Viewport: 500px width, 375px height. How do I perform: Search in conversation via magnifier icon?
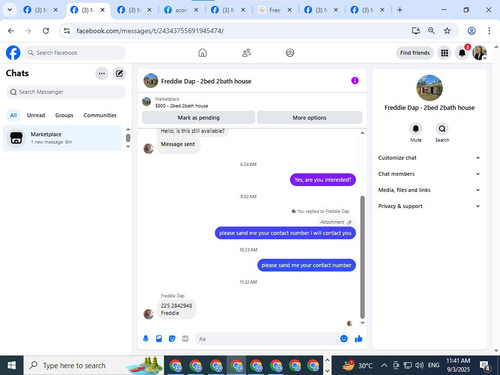click(442, 129)
